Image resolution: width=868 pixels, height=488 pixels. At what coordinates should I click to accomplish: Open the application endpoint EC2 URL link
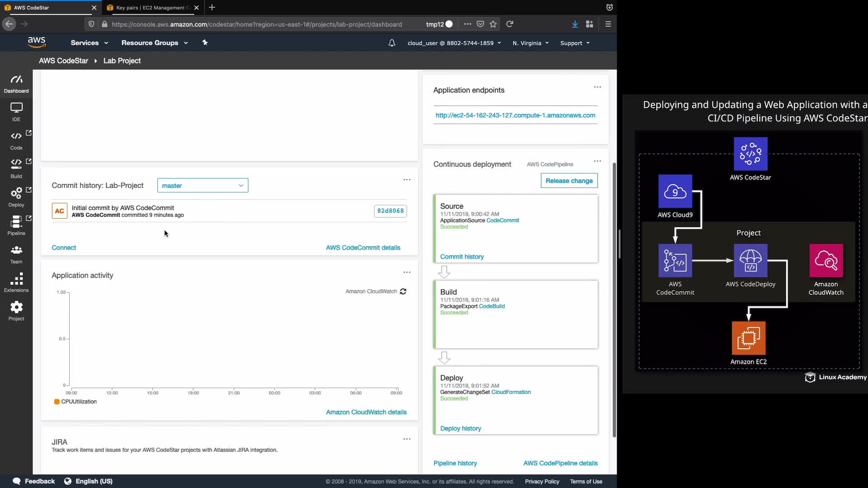pyautogui.click(x=515, y=115)
